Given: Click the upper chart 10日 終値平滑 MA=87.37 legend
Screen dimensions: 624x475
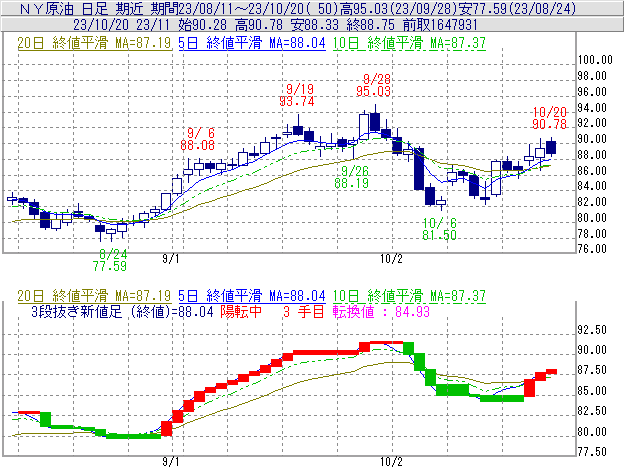Looking at the screenshot, I should coord(409,43).
